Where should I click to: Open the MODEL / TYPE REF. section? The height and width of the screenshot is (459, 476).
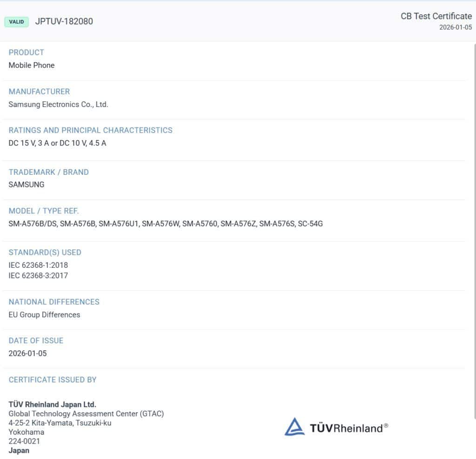click(44, 211)
